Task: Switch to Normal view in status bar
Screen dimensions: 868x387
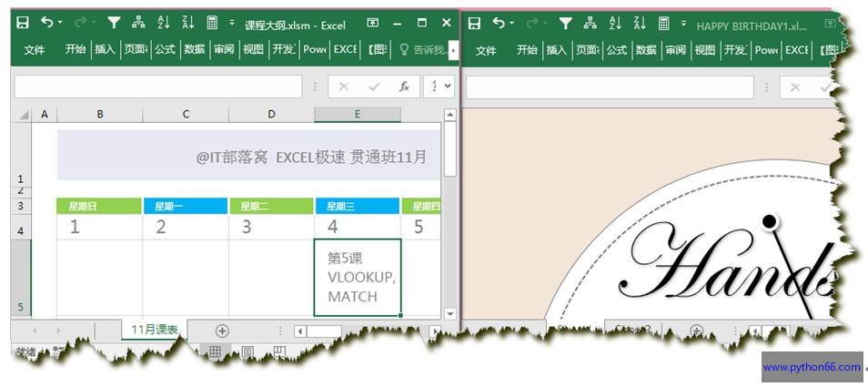Action: [x=215, y=351]
